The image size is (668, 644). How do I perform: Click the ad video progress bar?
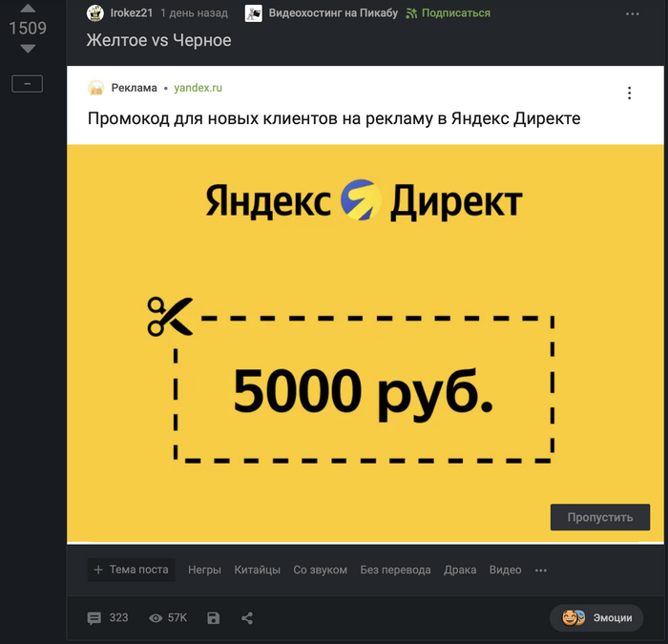click(x=365, y=543)
